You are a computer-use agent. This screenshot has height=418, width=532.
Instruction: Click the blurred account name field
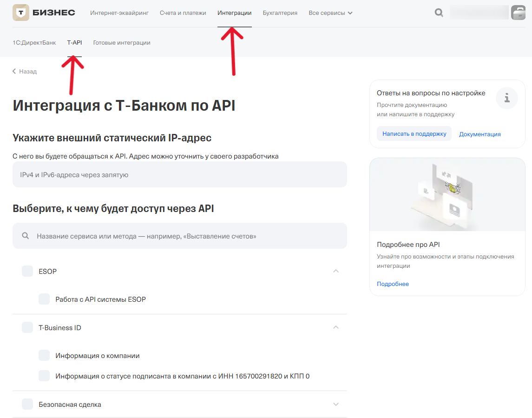479,13
